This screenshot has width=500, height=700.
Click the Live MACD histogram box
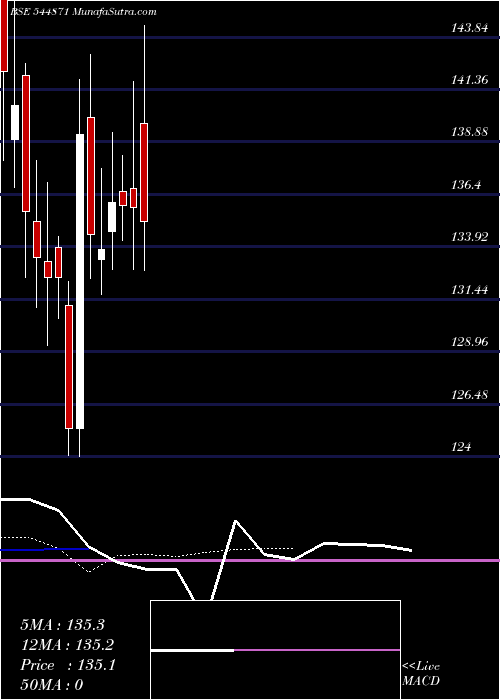pyautogui.click(x=275, y=650)
